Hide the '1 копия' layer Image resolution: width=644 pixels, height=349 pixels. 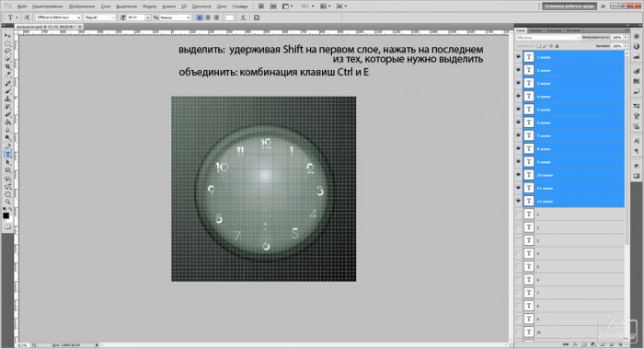pyautogui.click(x=518, y=57)
